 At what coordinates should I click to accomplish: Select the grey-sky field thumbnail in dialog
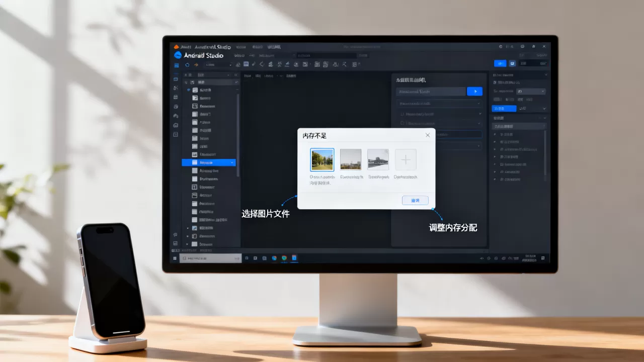pyautogui.click(x=351, y=159)
